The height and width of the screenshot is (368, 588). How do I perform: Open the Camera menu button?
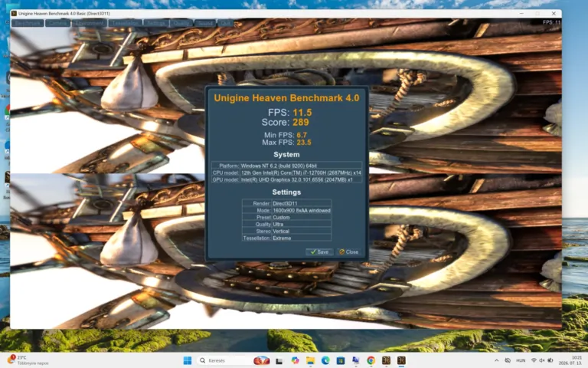tap(57, 23)
